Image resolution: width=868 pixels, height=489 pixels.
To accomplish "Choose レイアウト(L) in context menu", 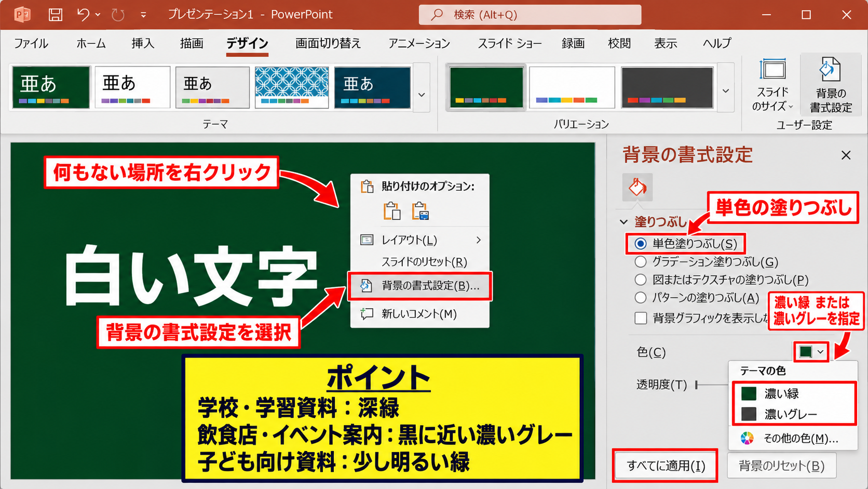I will 419,240.
